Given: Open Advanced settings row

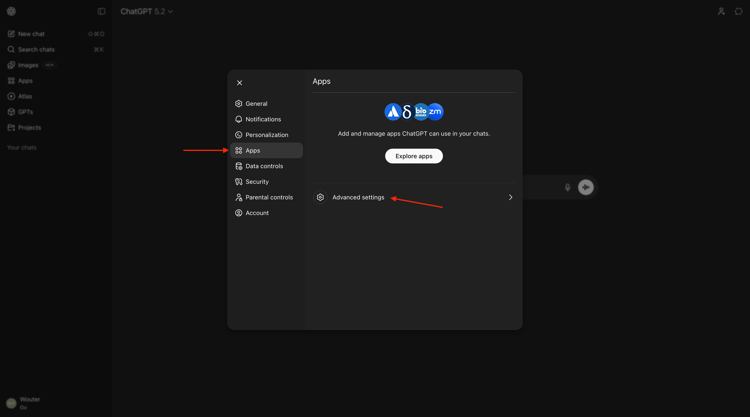Looking at the screenshot, I should tap(414, 198).
